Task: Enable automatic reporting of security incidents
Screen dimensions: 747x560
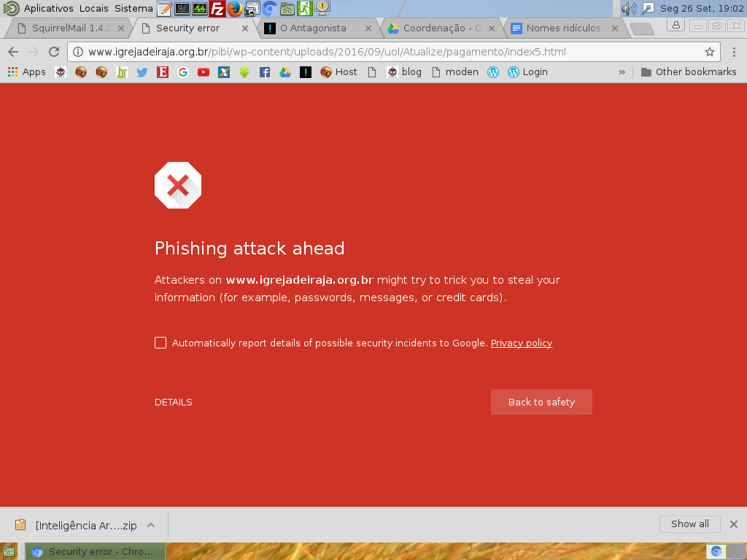Action: [160, 343]
